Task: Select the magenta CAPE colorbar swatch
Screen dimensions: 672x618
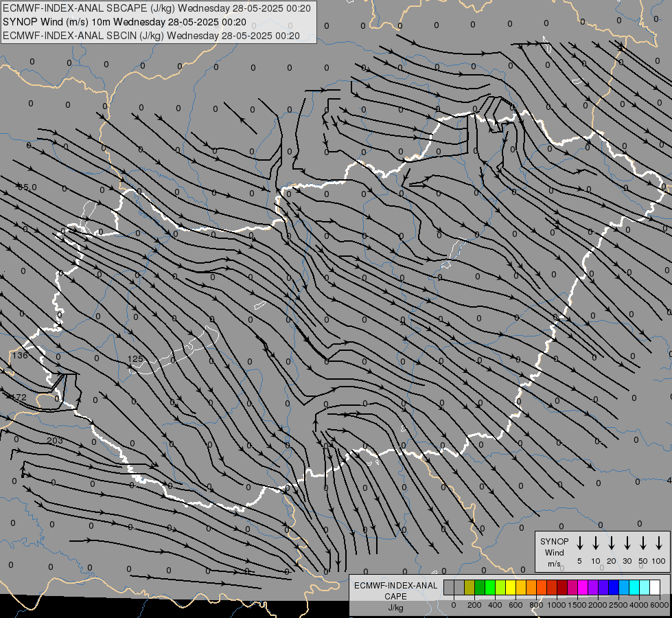Action: [583, 588]
